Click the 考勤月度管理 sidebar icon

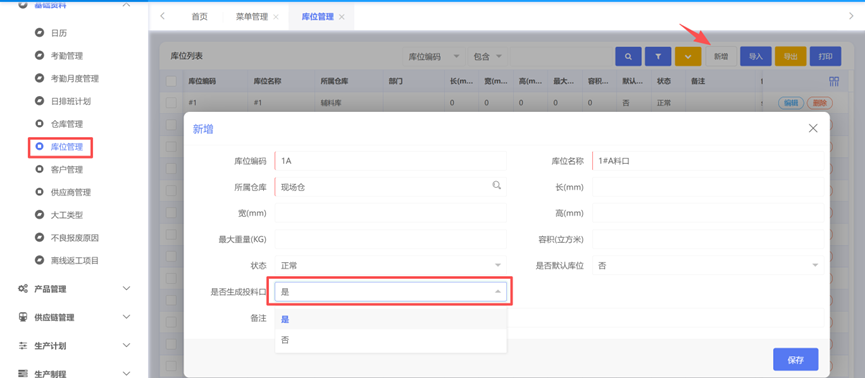coord(39,78)
